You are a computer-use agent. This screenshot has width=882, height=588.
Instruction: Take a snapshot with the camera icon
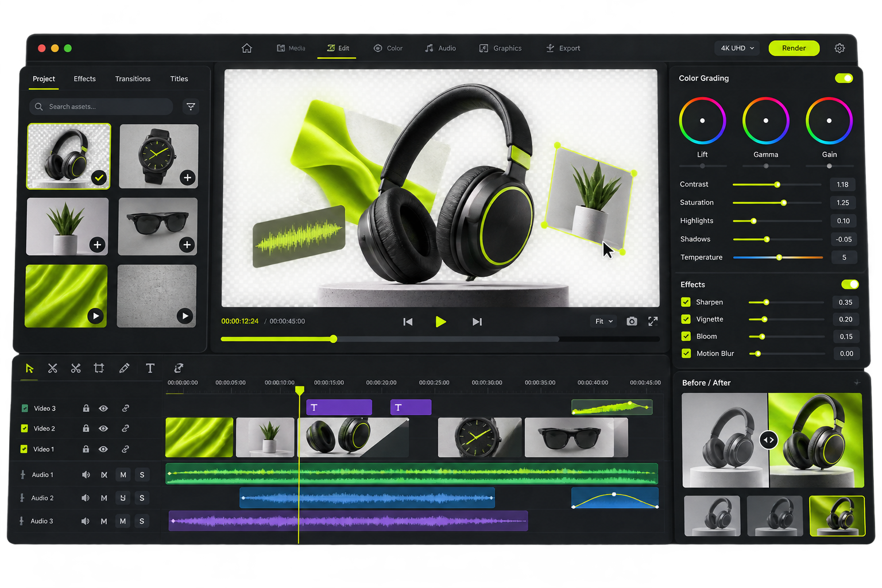click(x=632, y=322)
